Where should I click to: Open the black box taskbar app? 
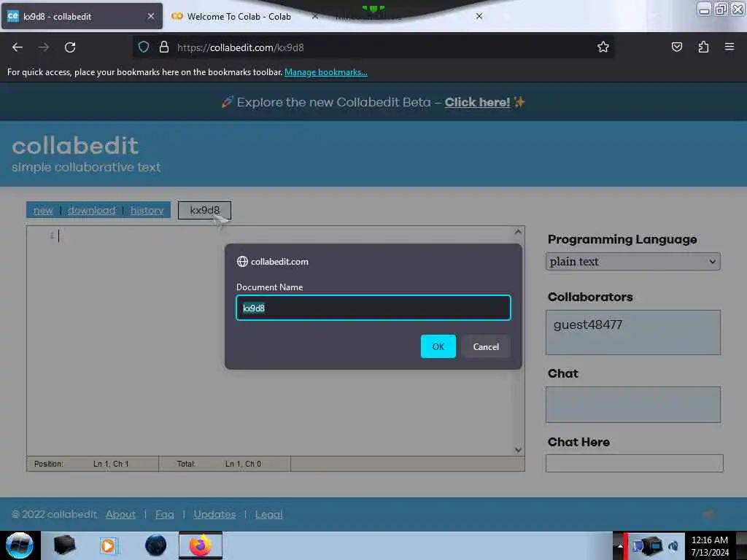point(64,545)
